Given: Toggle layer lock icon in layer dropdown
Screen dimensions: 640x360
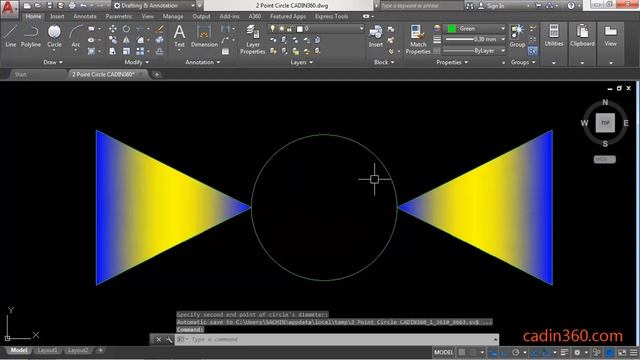Looking at the screenshot, I should pyautogui.click(x=290, y=29).
